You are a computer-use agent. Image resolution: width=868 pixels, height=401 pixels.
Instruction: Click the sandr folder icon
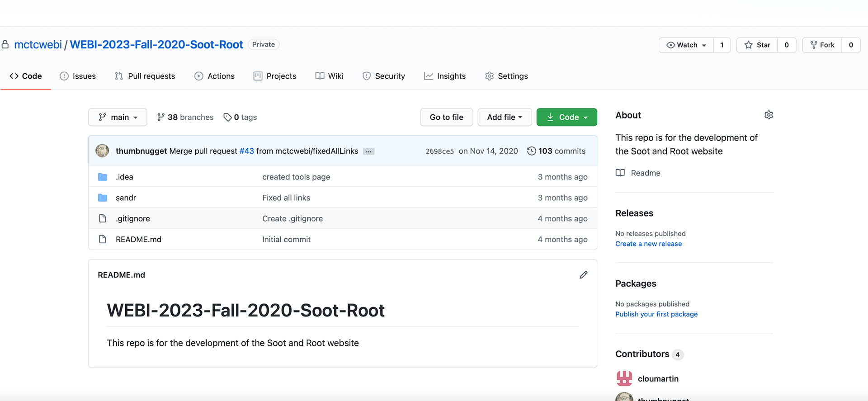click(103, 198)
